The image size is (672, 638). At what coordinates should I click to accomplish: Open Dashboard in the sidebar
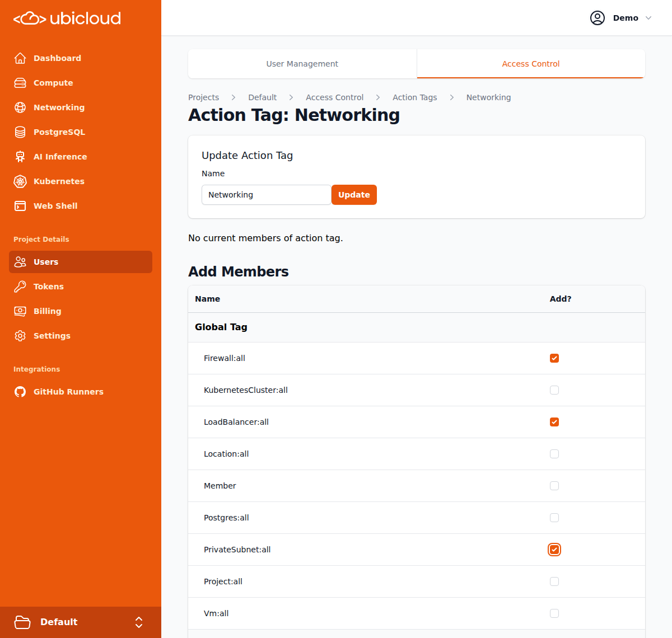pos(81,58)
